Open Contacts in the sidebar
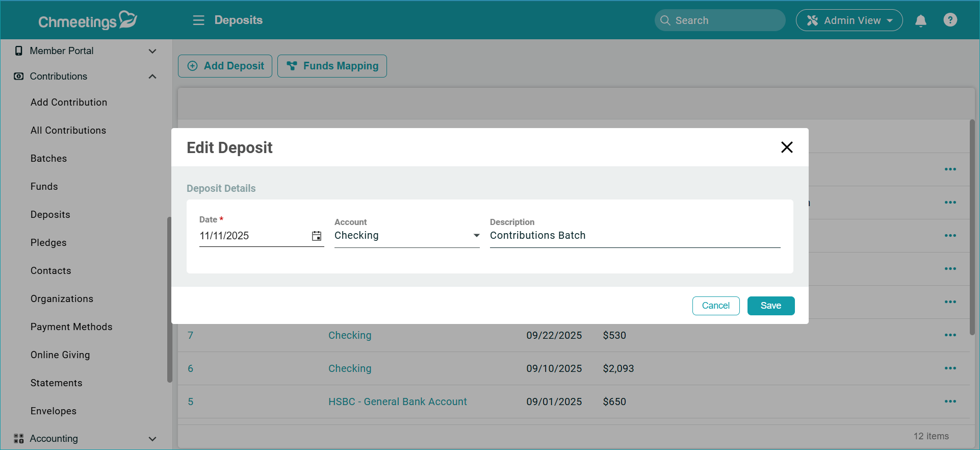This screenshot has width=980, height=450. point(50,270)
